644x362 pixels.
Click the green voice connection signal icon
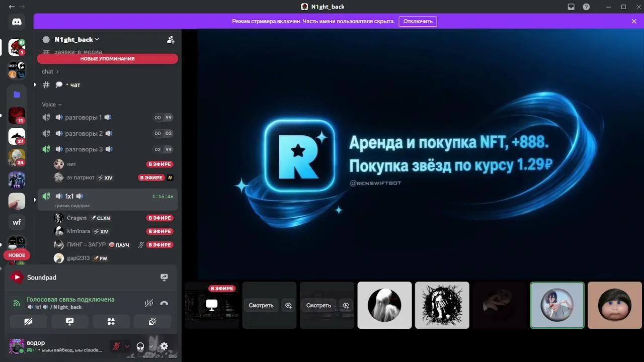pos(17,303)
